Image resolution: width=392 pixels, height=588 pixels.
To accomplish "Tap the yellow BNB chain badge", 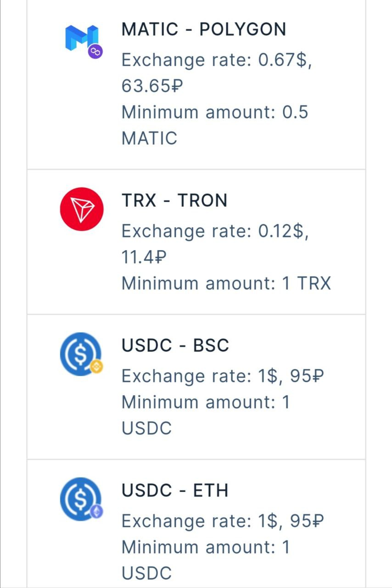I will coord(96,367).
